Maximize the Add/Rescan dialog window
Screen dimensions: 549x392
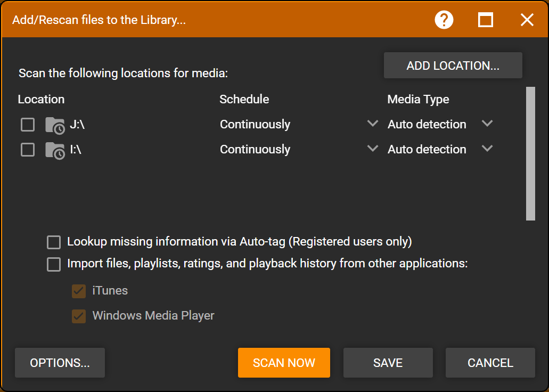(x=485, y=20)
